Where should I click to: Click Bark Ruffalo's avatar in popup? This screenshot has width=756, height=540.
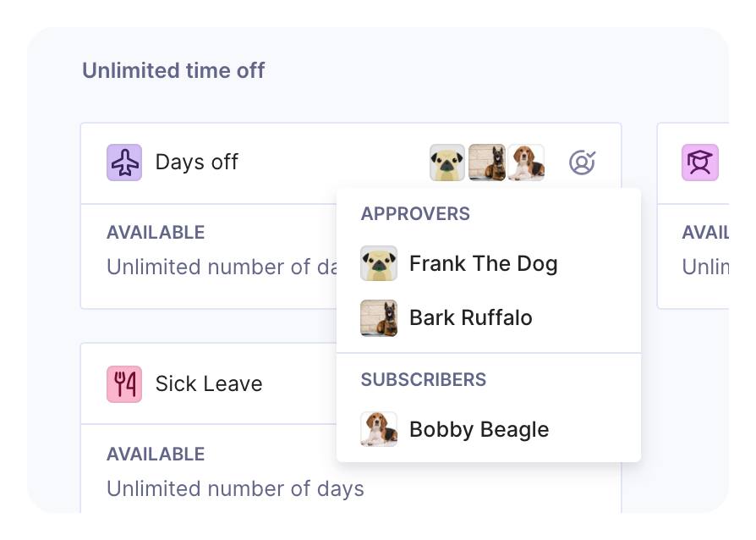[x=379, y=318]
